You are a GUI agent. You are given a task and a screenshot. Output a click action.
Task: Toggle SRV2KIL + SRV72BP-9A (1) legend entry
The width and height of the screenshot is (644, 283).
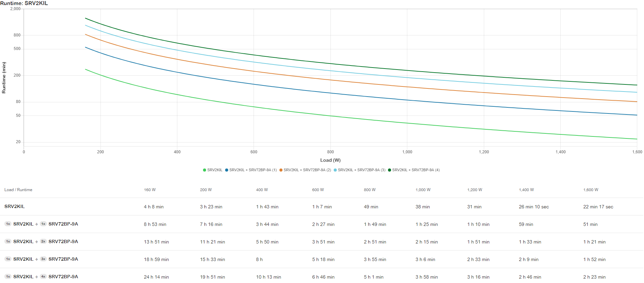point(251,170)
